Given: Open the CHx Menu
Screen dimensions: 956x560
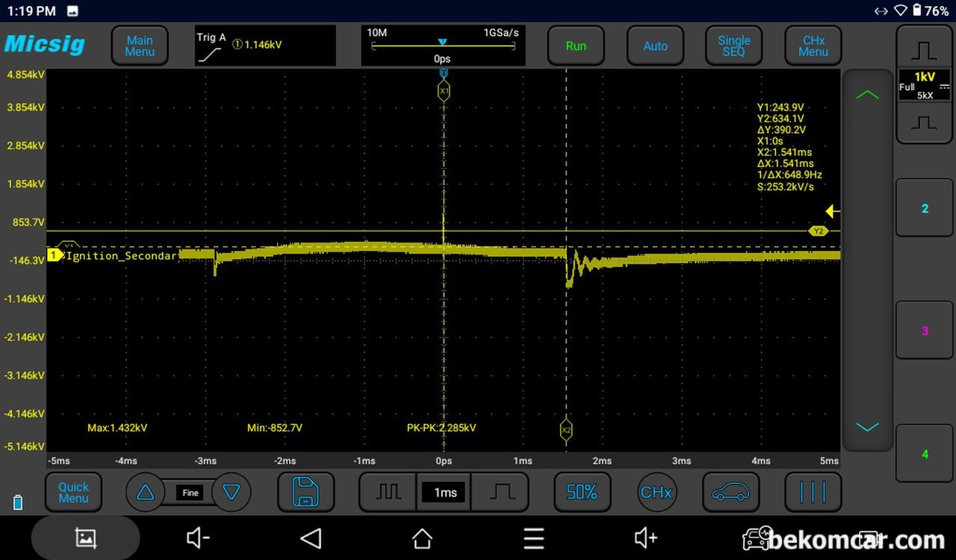Looking at the screenshot, I should 813,46.
